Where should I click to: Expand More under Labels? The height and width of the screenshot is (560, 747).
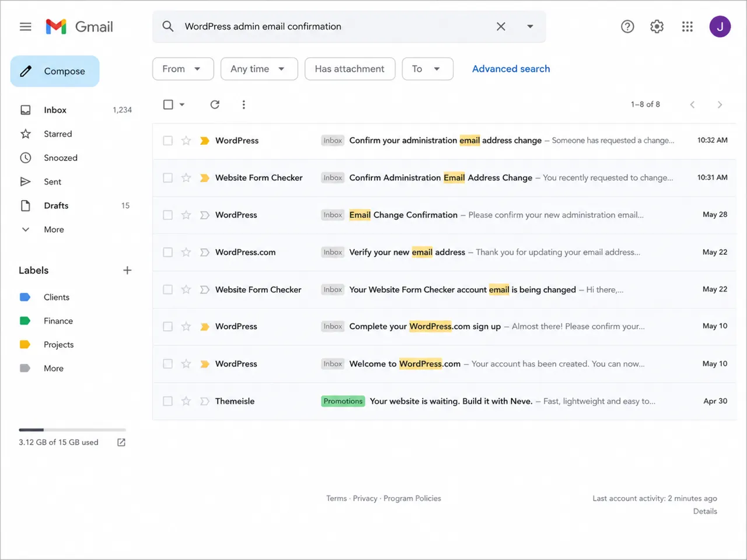[x=53, y=368]
